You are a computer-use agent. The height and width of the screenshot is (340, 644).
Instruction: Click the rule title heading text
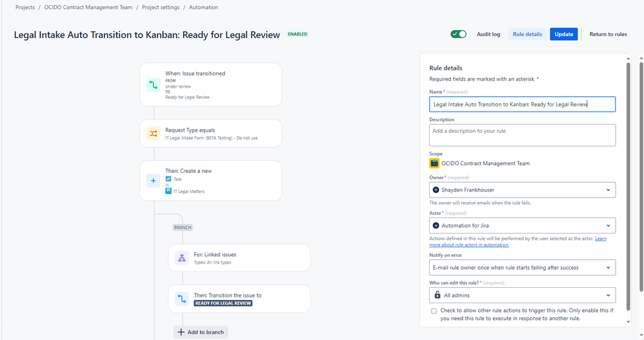click(147, 35)
